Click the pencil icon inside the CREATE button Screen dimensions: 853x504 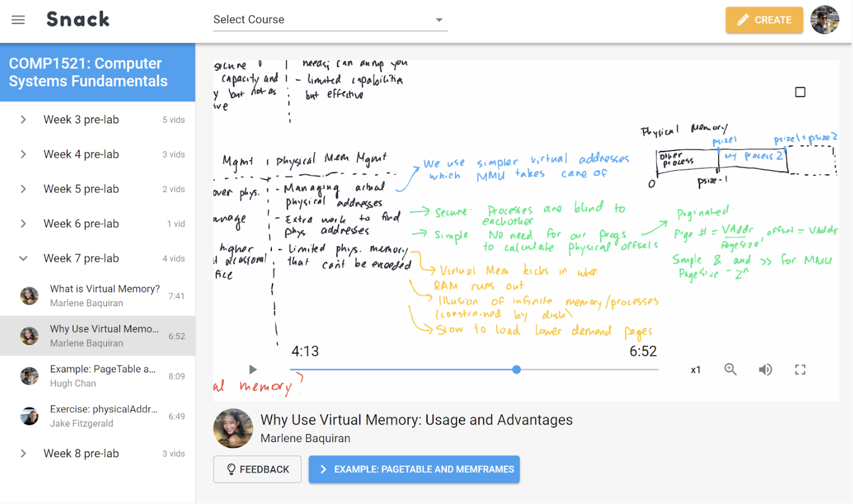pyautogui.click(x=744, y=19)
